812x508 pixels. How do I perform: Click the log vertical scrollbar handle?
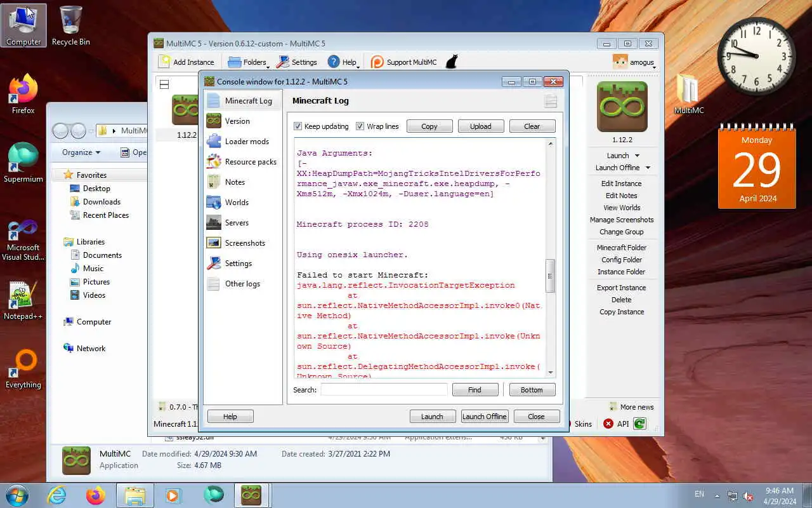tap(550, 276)
